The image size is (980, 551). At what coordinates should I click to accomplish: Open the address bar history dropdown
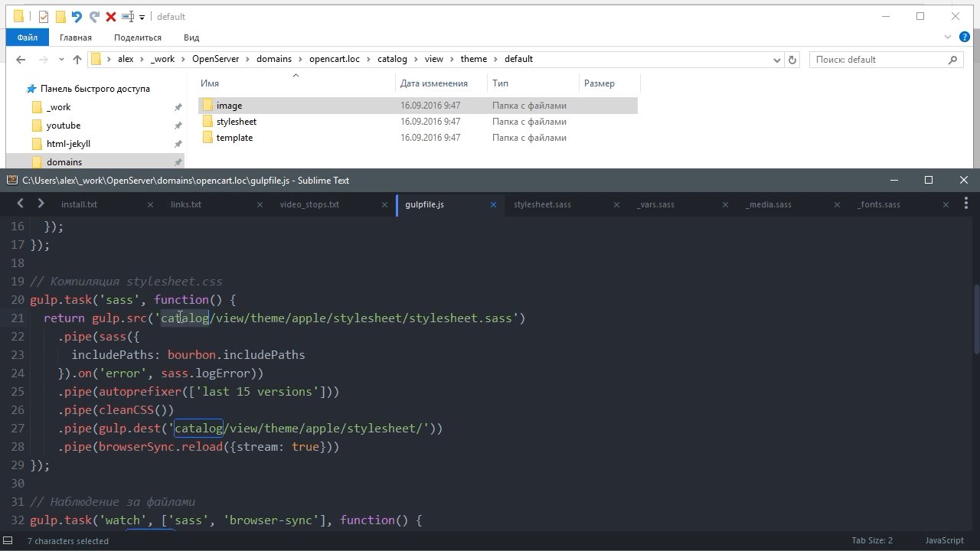pyautogui.click(x=777, y=60)
